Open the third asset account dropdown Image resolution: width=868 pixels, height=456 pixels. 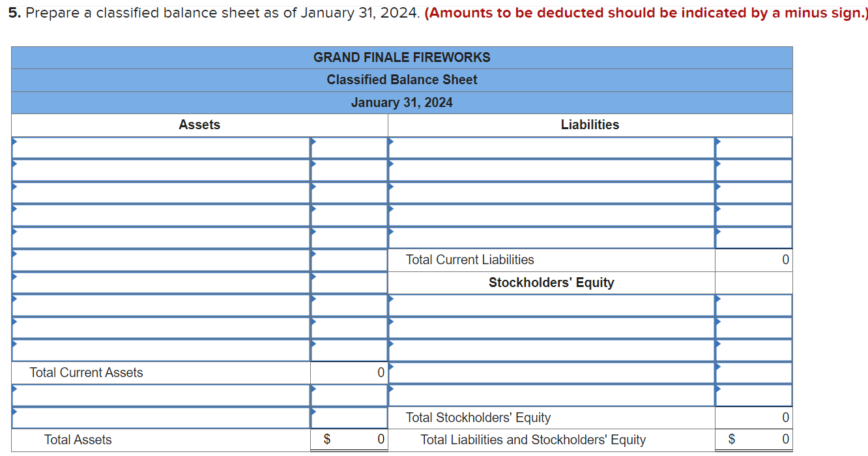161,192
